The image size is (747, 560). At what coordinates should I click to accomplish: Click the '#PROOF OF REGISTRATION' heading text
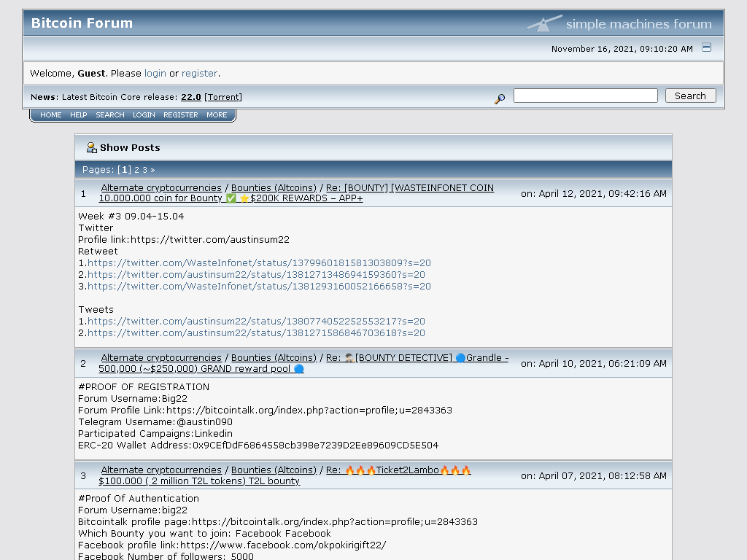coord(144,387)
